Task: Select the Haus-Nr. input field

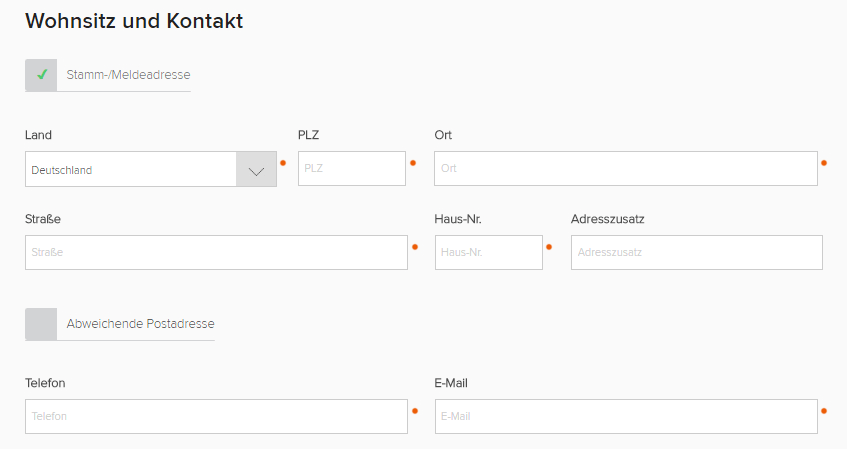Action: point(488,253)
